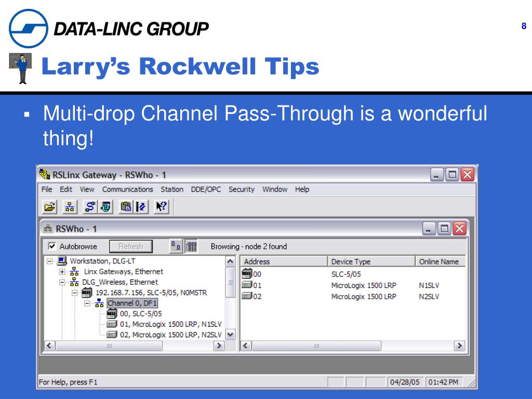The image size is (532, 399).
Task: Open the Security menu
Action: point(241,189)
